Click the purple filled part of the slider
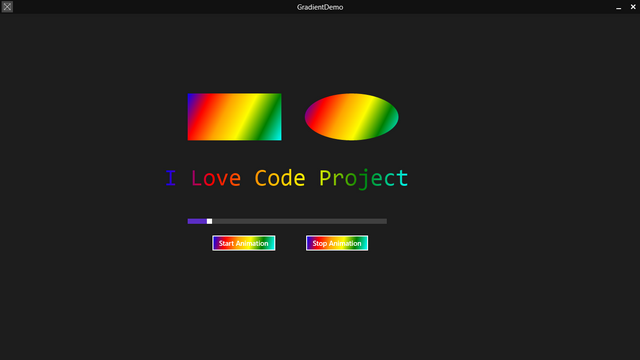640x360 pixels. 197,221
